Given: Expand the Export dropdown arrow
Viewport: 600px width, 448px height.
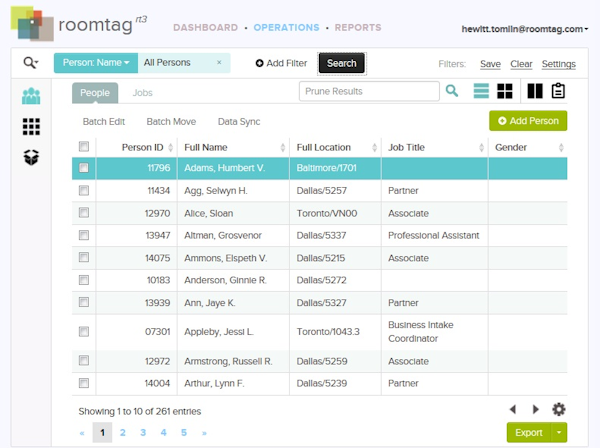Looking at the screenshot, I should pyautogui.click(x=560, y=433).
